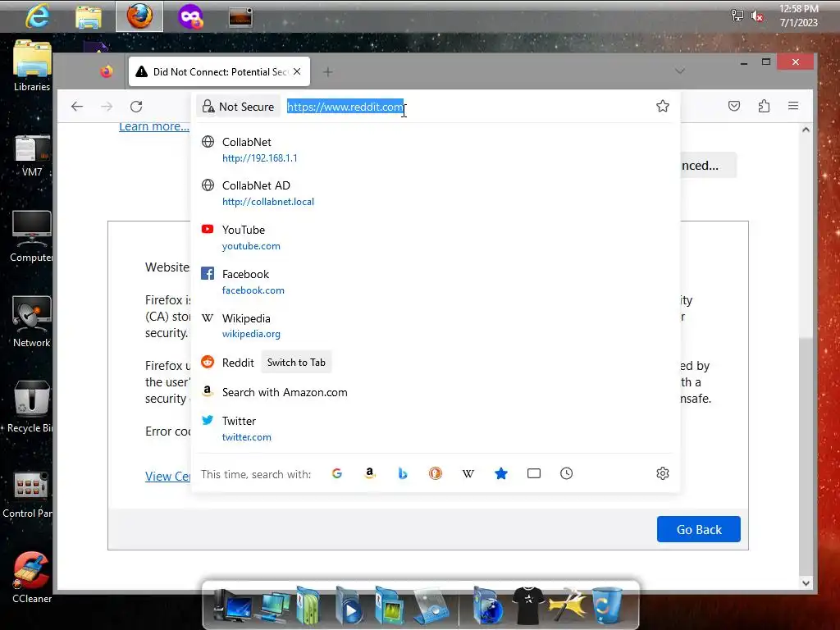This screenshot has height=630, width=840.
Task: Select the CollabNet suggestion http://192.168.1.1
Action: [436, 150]
